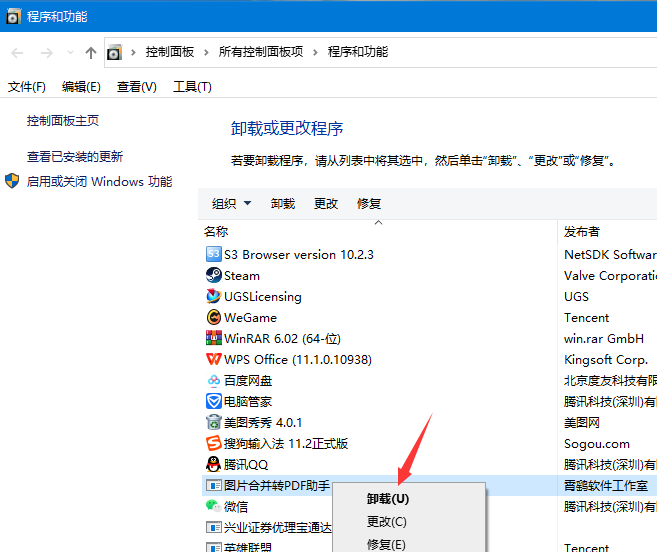
Task: Click the WeGame program icon
Action: tap(214, 317)
